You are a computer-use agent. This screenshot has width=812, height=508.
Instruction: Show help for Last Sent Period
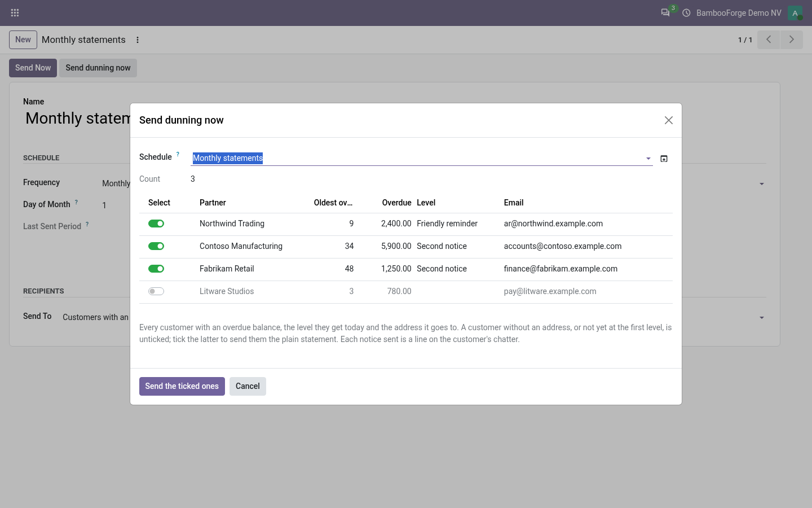click(x=87, y=224)
